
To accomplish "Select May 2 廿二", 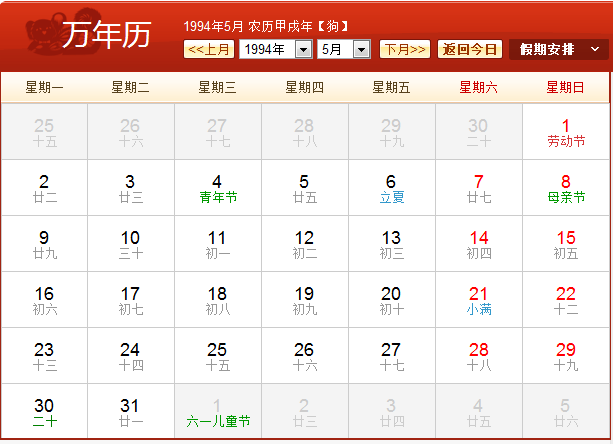I will point(44,188).
